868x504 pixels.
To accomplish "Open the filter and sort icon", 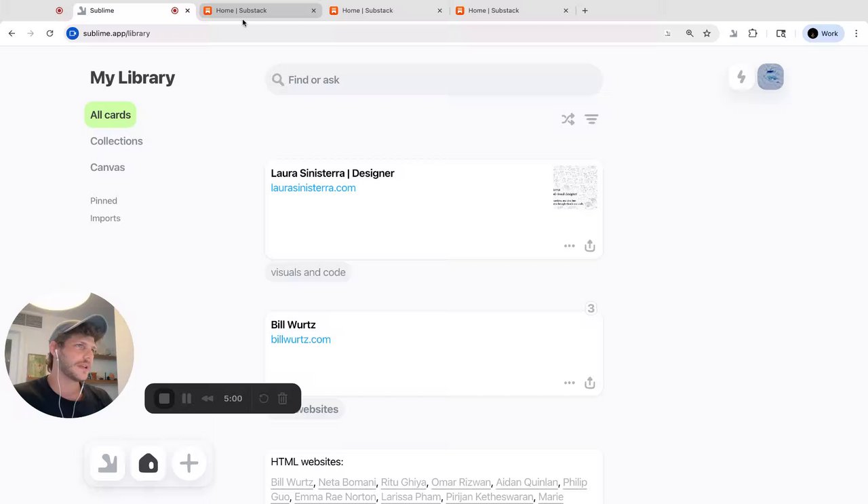I will coord(591,119).
